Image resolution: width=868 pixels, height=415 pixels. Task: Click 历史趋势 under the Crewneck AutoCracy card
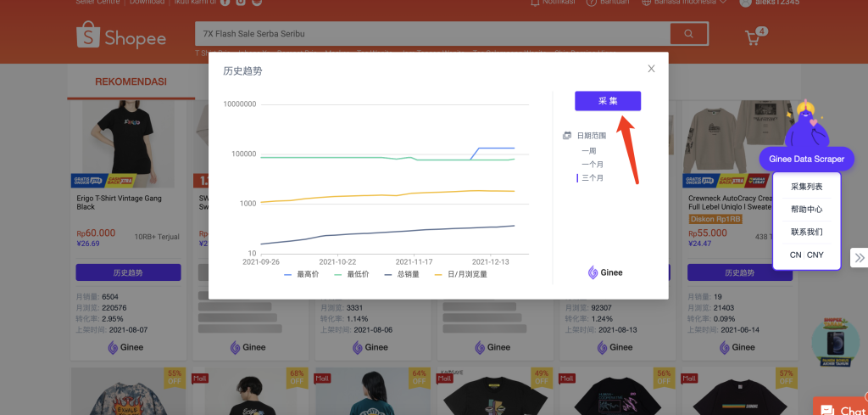[739, 272]
